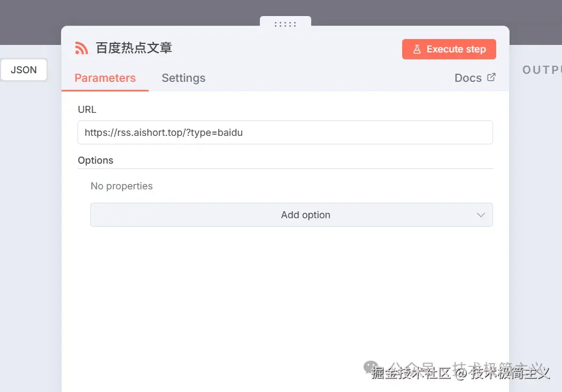Switch to the Parameters tab

[105, 78]
